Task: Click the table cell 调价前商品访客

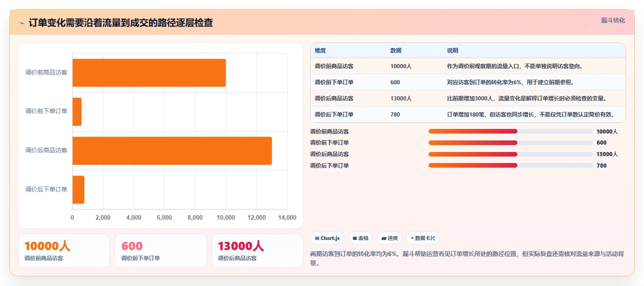Action: point(334,66)
